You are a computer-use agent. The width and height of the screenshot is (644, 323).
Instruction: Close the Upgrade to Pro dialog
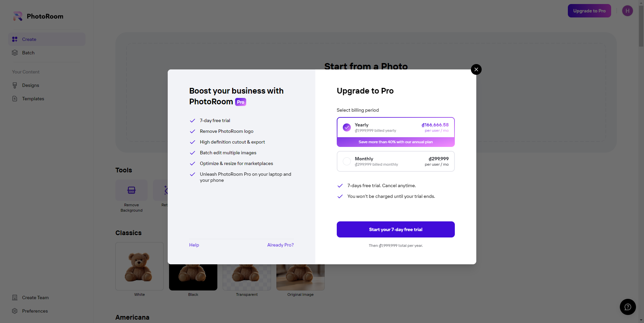(x=476, y=69)
